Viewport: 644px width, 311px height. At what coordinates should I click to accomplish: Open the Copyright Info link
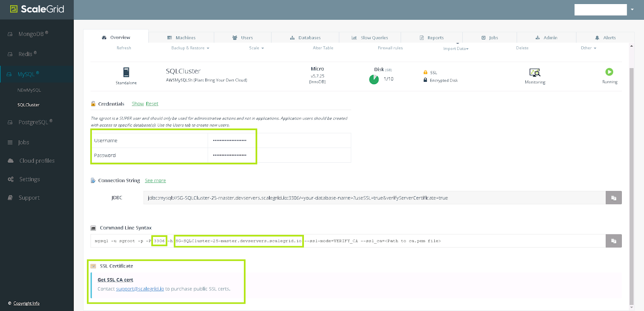26,303
